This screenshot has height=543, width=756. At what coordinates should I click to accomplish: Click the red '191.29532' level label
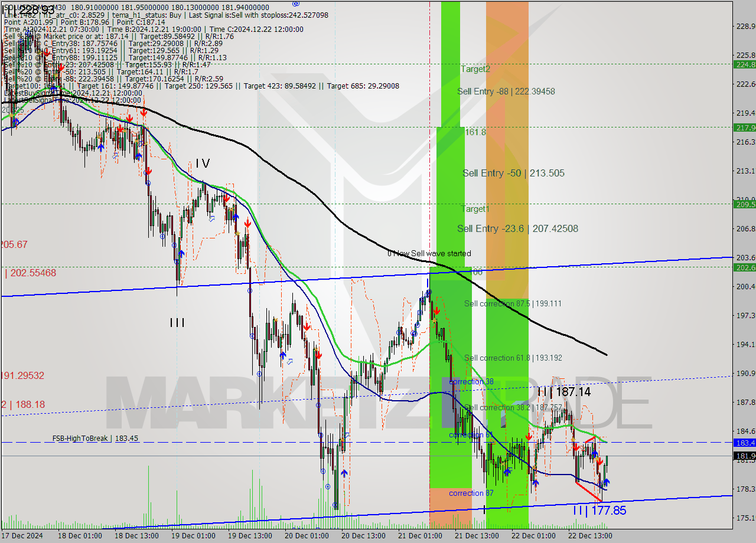click(x=22, y=375)
